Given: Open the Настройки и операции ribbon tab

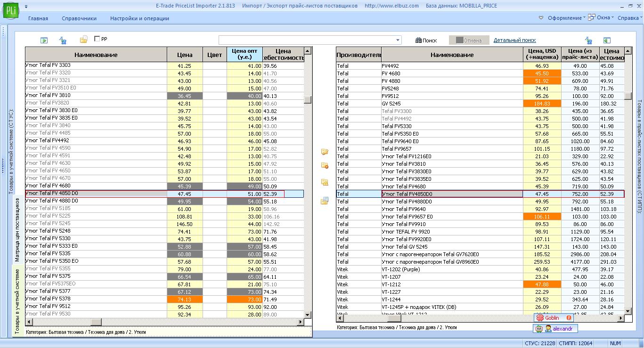Looking at the screenshot, I should point(139,18).
